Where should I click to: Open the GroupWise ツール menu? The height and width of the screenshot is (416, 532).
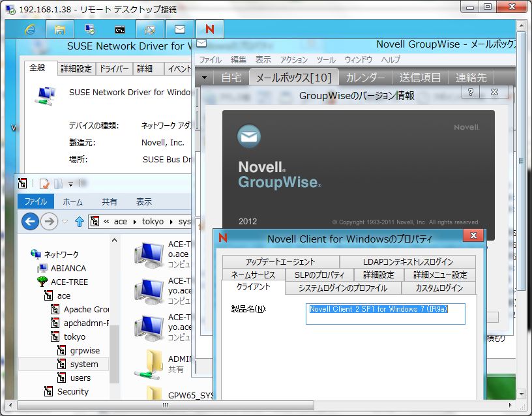[x=326, y=60]
